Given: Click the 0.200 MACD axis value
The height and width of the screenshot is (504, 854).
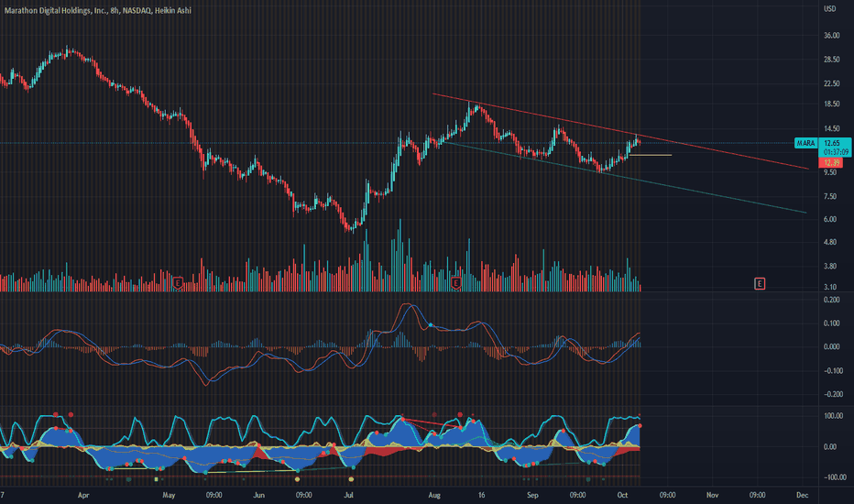Looking at the screenshot, I should coord(832,300).
